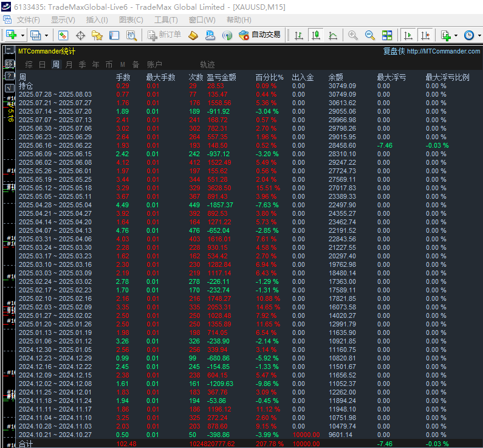Open the Market Watch window icon
483x448 pixels.
[x=63, y=35]
